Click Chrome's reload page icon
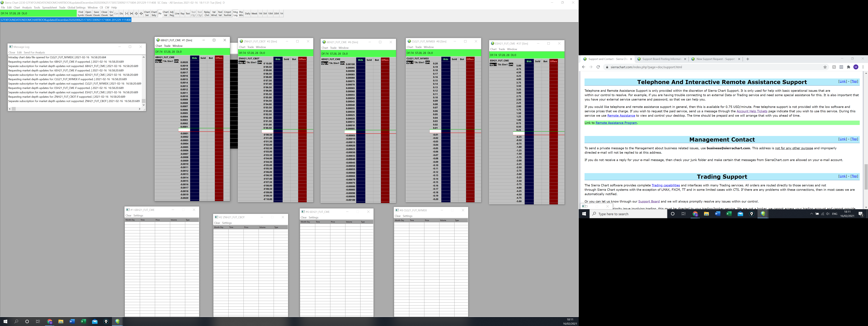 tap(598, 67)
